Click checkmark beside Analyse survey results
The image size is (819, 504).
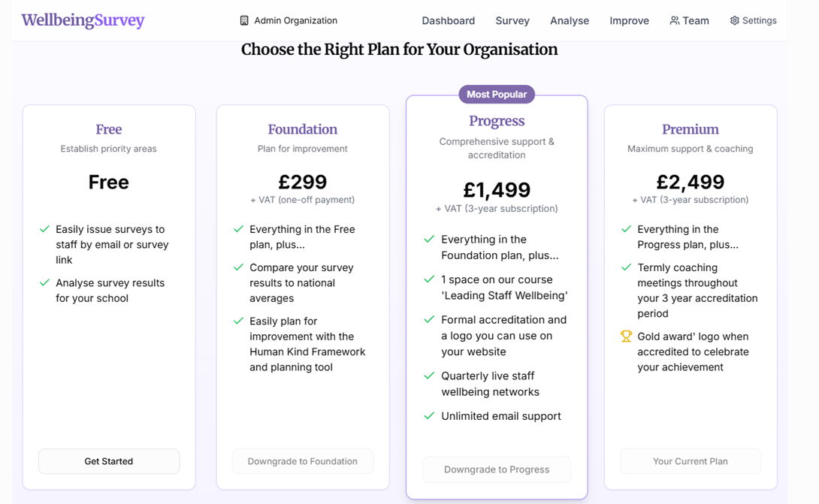point(44,282)
